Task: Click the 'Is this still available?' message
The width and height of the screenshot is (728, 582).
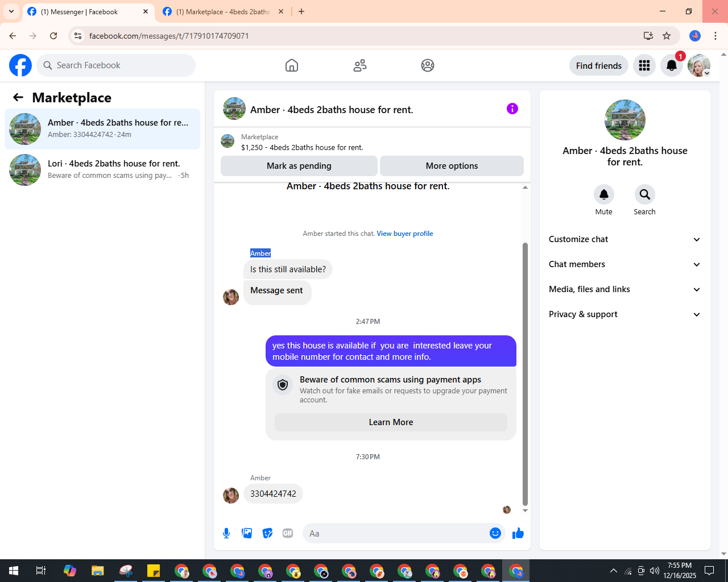Action: click(x=288, y=269)
